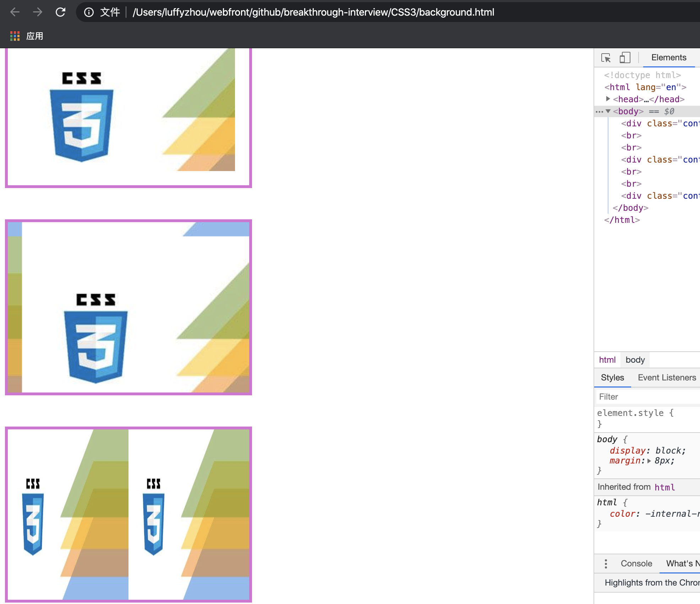
Task: Click the styles Filter field
Action: point(648,397)
